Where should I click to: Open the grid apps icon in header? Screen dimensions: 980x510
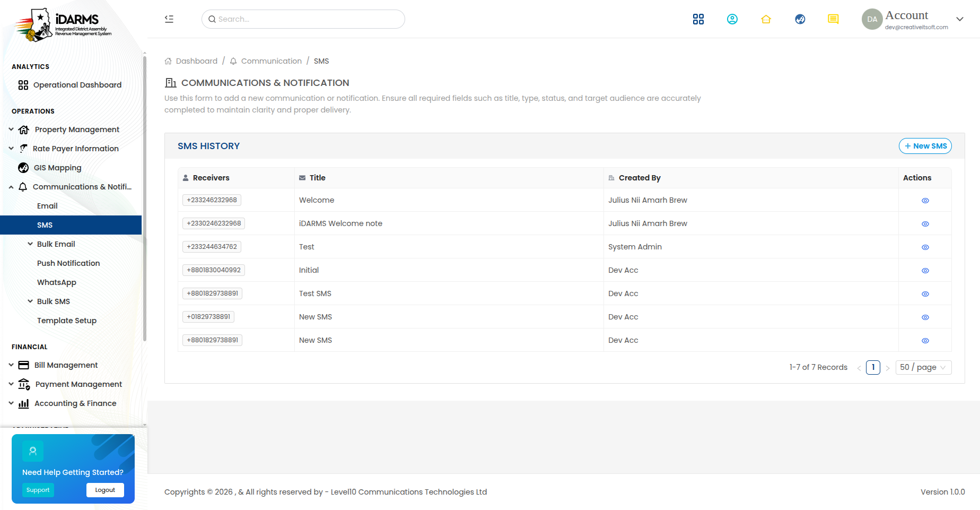(698, 19)
